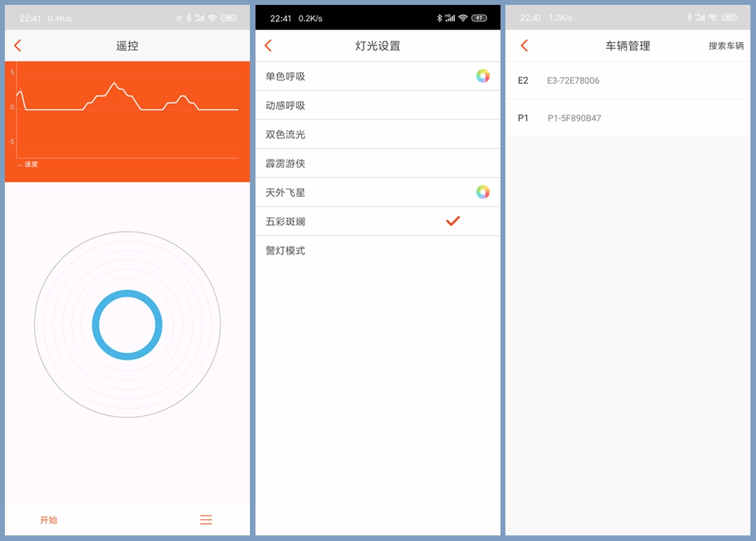Open color picker for 天外飞星 mode

click(483, 192)
